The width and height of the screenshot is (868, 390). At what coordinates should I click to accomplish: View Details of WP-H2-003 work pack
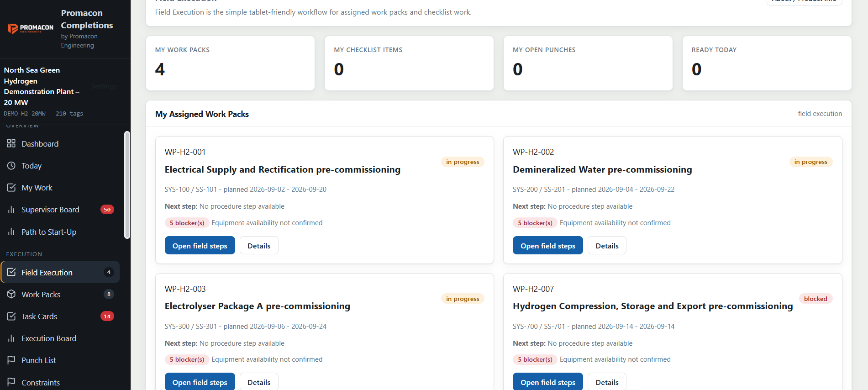click(259, 382)
